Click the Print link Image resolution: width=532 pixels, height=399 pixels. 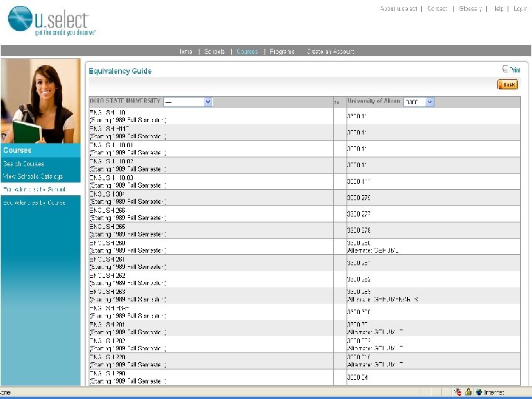tap(515, 70)
